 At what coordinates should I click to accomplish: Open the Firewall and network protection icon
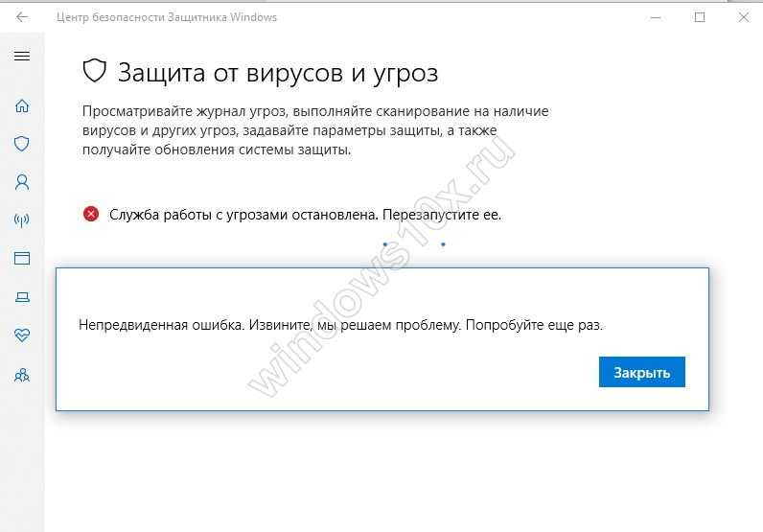[22, 220]
